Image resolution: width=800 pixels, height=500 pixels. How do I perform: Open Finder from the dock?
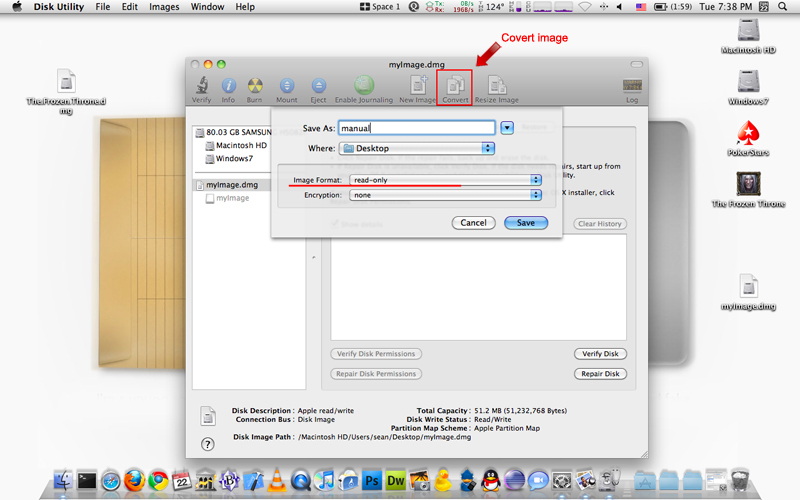pos(63,481)
